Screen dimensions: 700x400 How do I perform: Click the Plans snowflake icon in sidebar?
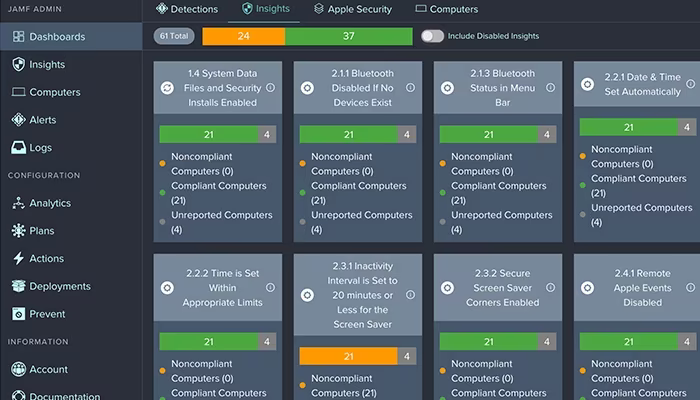click(18, 231)
